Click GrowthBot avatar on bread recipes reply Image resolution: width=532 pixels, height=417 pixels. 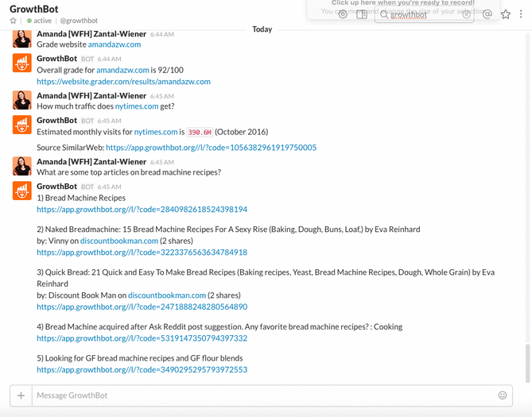pyautogui.click(x=22, y=191)
